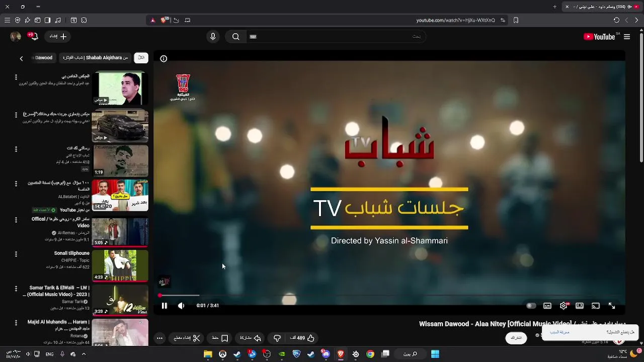This screenshot has height=362, width=644.
Task: Open more actions ellipsis under video
Action: 159,338
